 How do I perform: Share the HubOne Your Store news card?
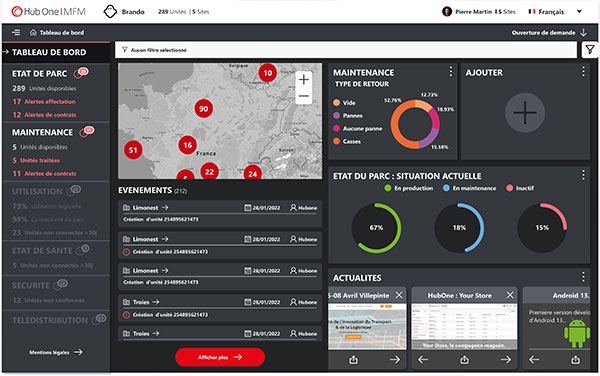click(x=465, y=360)
